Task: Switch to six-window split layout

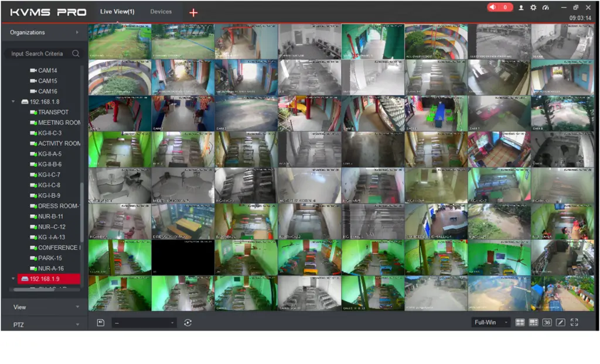Action: pyautogui.click(x=533, y=322)
